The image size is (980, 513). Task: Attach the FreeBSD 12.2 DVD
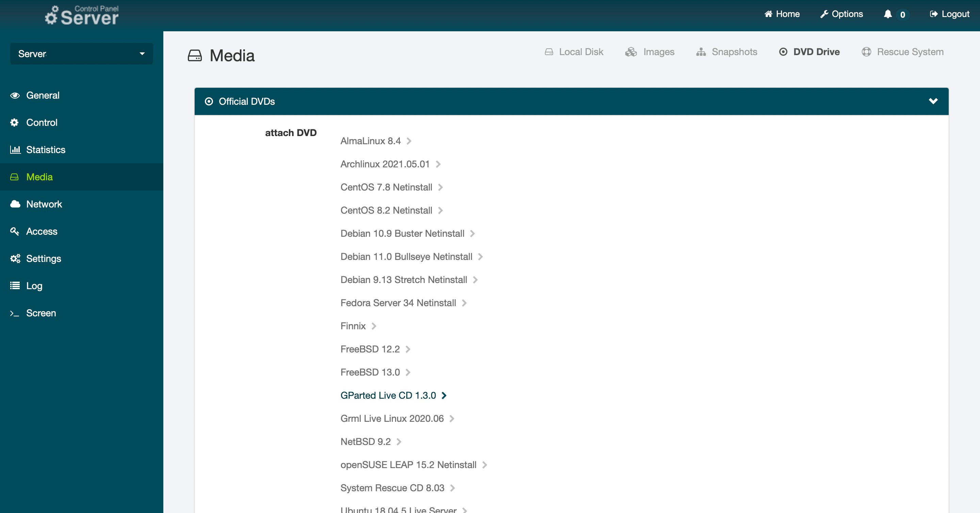(375, 349)
